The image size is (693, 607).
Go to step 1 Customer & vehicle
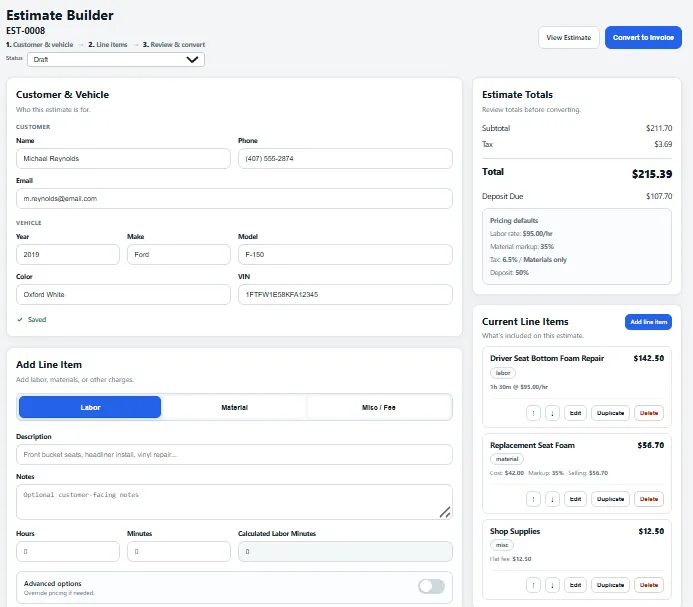pyautogui.click(x=40, y=45)
